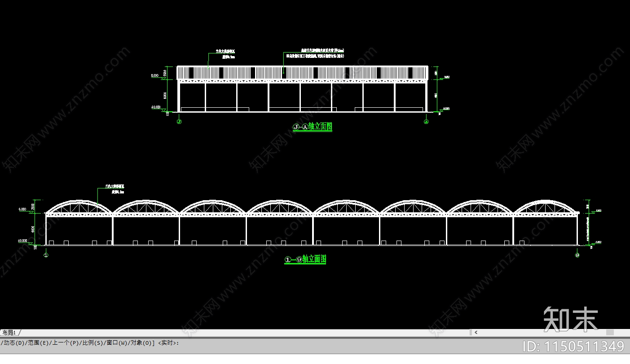Select the 8.000 elevation mark on upper drawing

point(155,76)
